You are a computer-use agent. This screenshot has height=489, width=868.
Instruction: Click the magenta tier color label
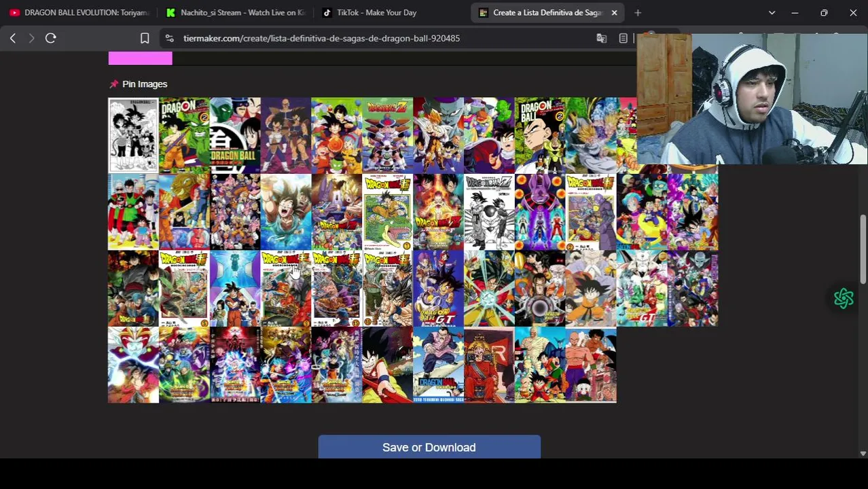141,58
